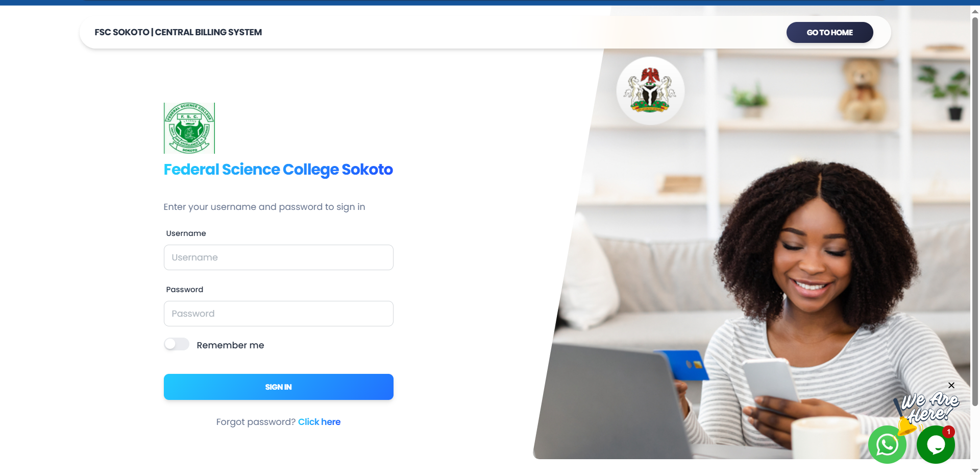The image size is (980, 475).
Task: Click the GO TO HOME button
Action: click(829, 32)
